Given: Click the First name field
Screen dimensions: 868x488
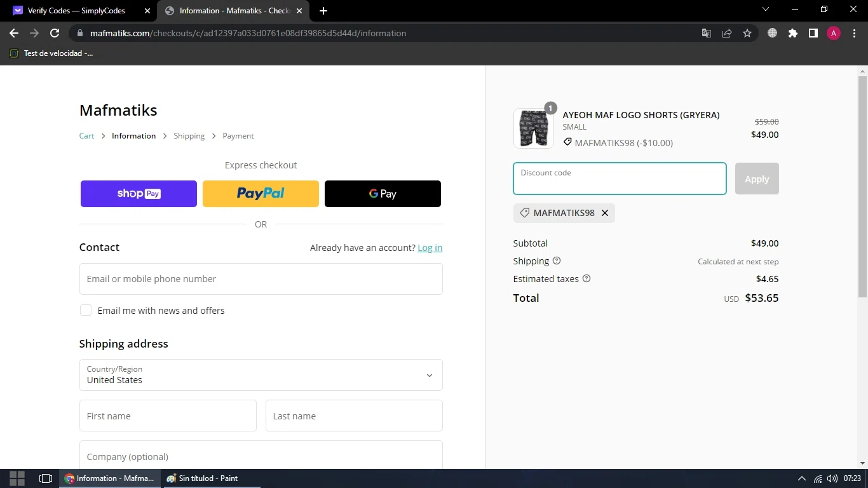Looking at the screenshot, I should 168,416.
